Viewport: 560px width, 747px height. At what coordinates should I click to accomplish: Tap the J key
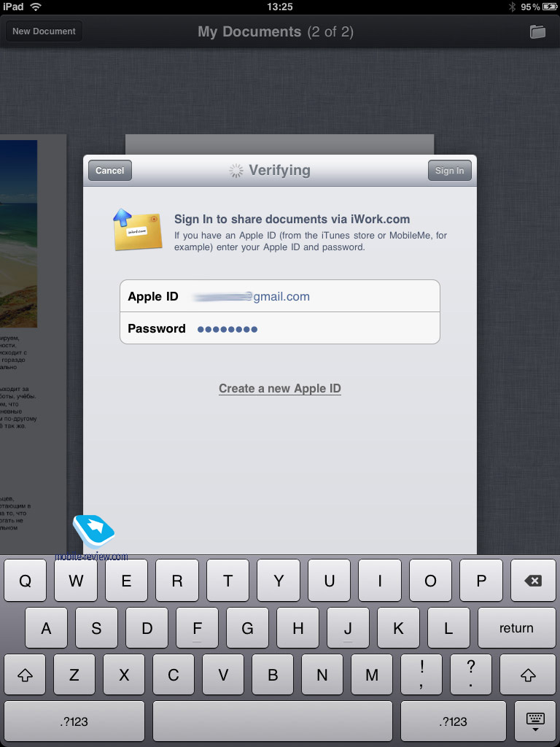pos(348,627)
